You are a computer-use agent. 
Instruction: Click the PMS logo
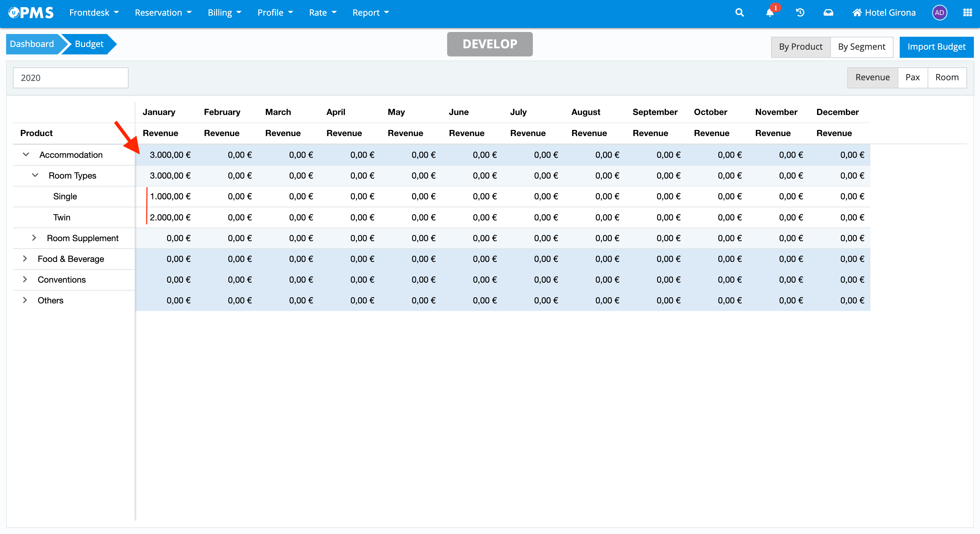point(31,13)
